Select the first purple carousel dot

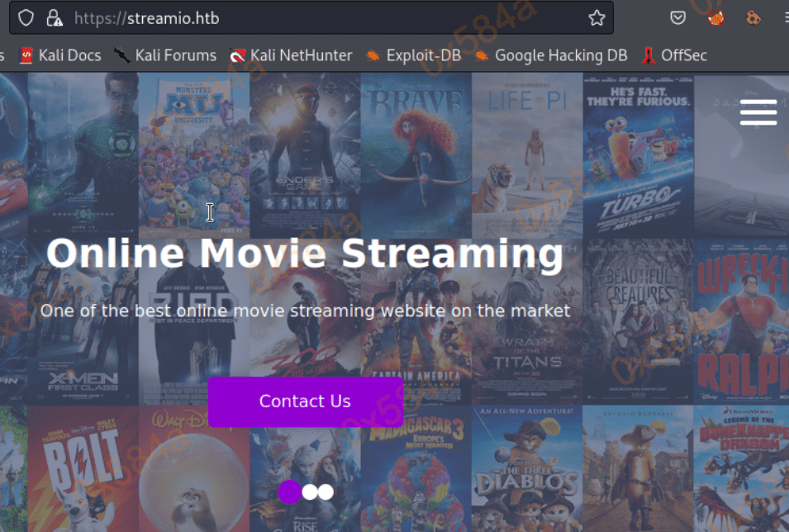tap(289, 492)
